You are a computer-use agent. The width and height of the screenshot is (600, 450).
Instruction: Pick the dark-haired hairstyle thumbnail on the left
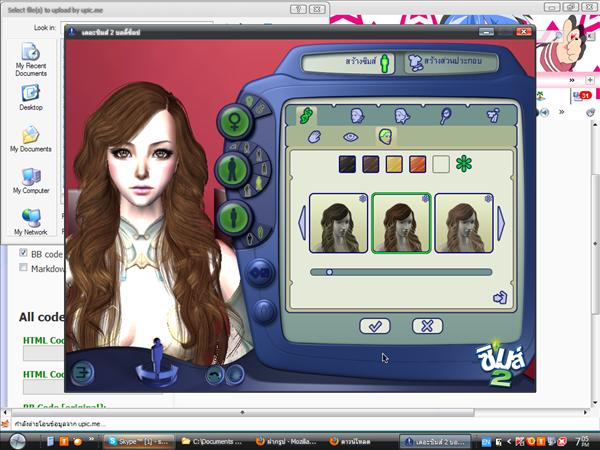[338, 223]
